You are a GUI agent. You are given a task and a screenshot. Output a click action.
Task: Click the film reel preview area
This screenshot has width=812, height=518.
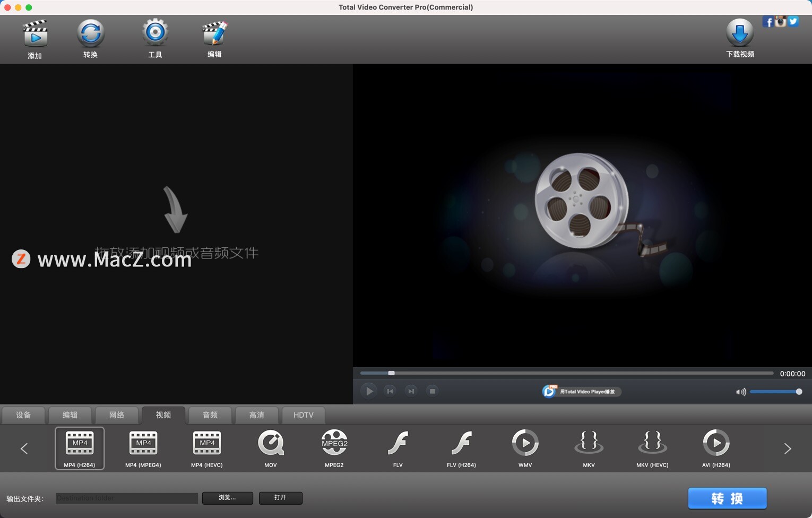[582, 215]
